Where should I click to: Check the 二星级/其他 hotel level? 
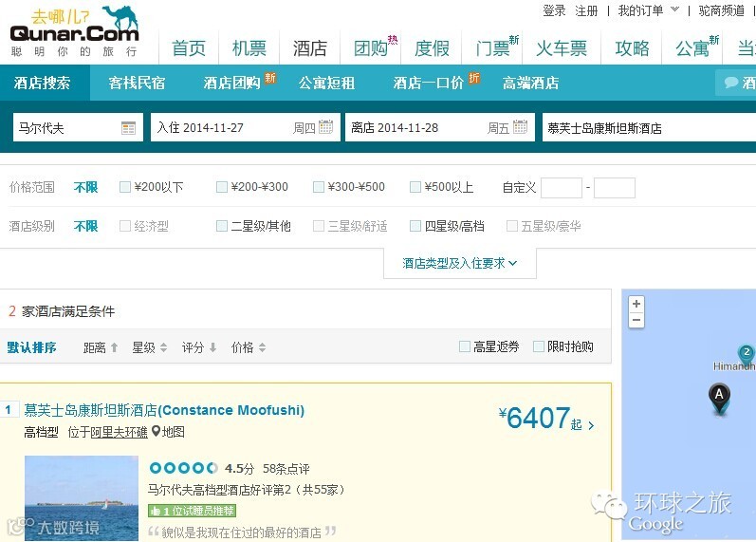point(222,226)
